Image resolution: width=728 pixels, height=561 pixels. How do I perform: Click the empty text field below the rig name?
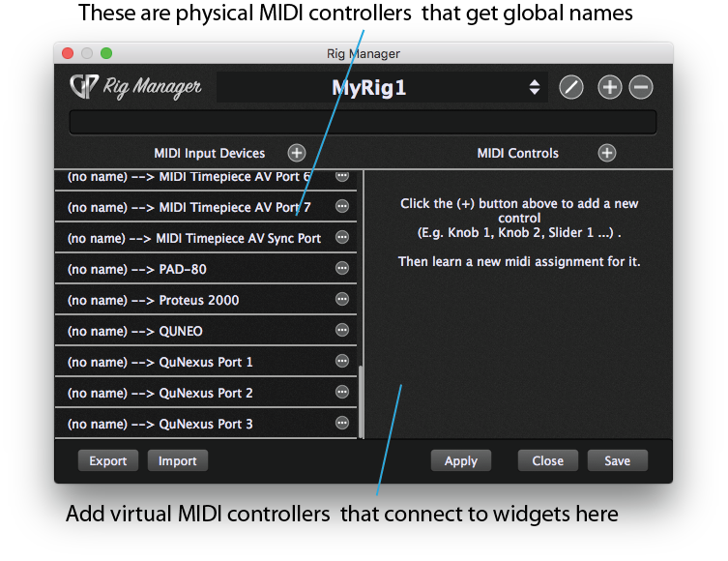363,122
